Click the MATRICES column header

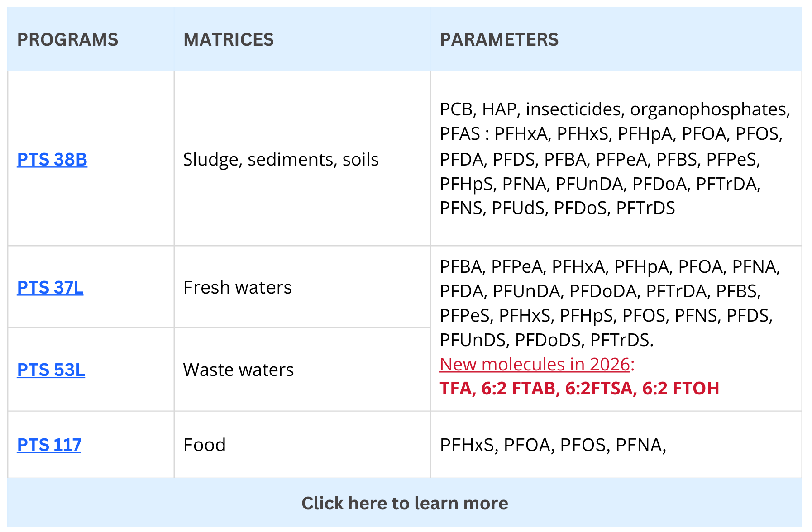(229, 40)
